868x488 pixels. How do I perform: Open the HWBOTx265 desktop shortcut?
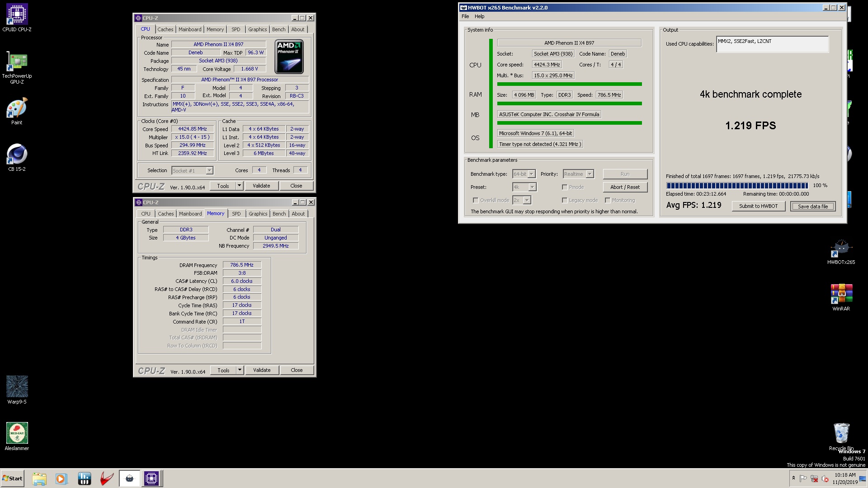pos(841,251)
